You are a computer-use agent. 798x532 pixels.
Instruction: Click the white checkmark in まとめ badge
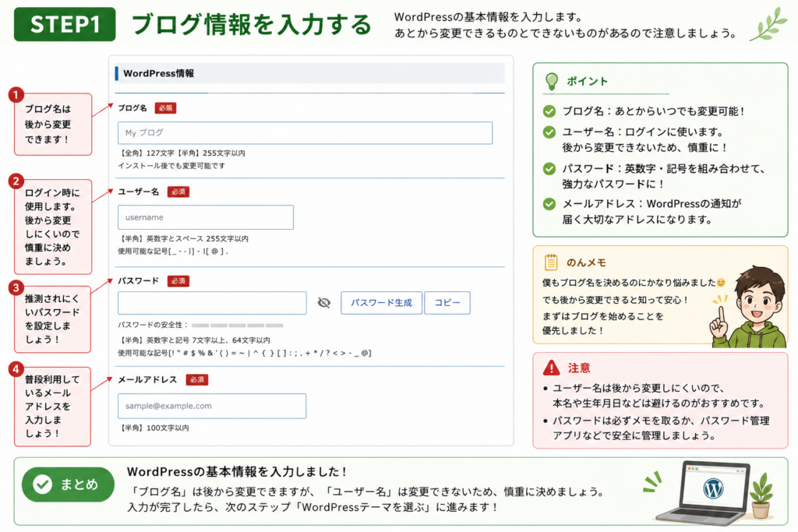click(x=42, y=484)
